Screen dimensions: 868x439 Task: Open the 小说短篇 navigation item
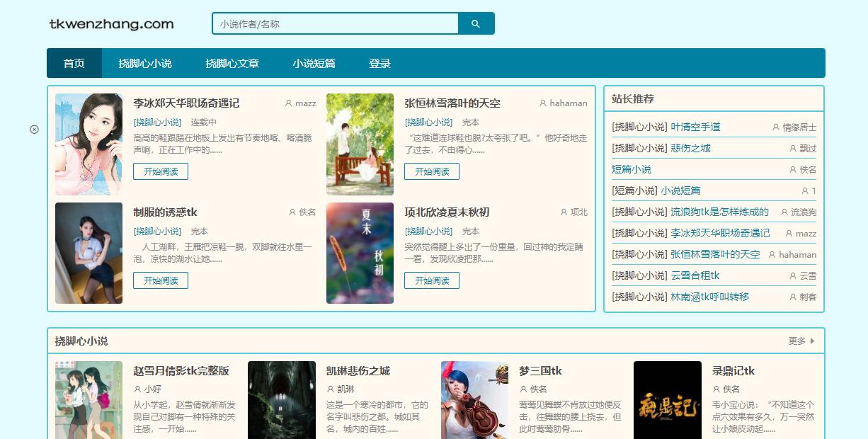point(314,64)
